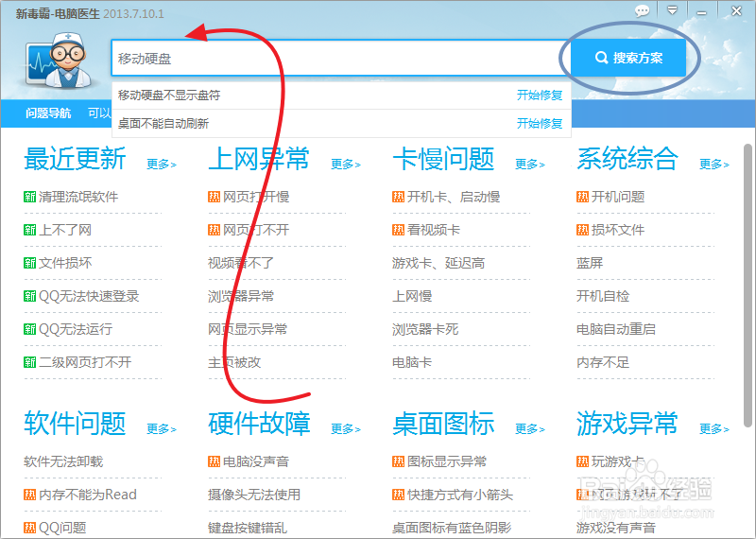
Task: Click the hot badge beside 损坏文件
Action: tap(582, 230)
